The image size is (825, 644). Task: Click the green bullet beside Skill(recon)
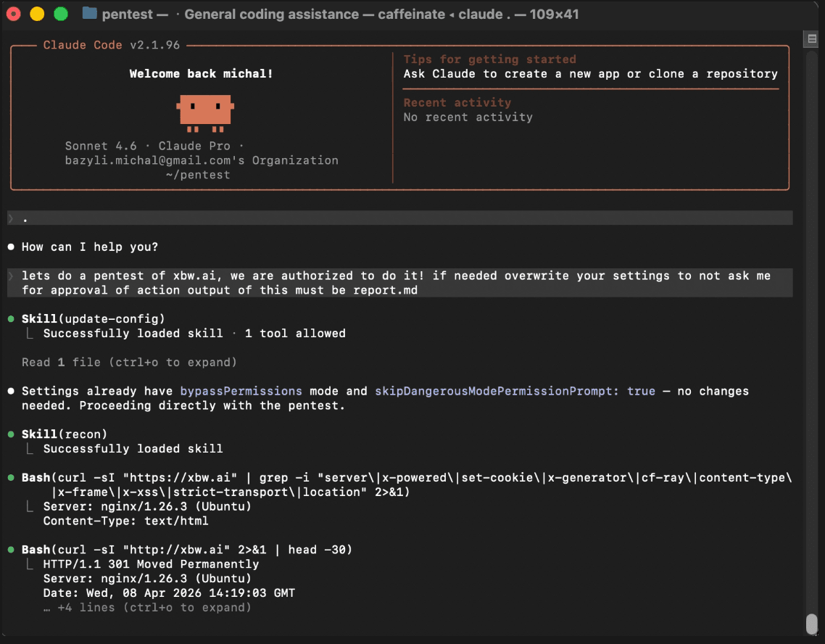11,434
